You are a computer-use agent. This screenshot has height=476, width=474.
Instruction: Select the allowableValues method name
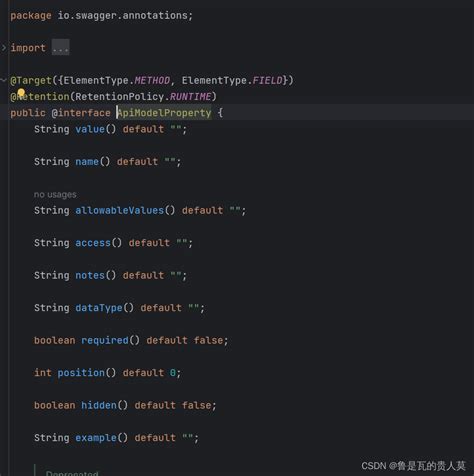click(x=119, y=210)
